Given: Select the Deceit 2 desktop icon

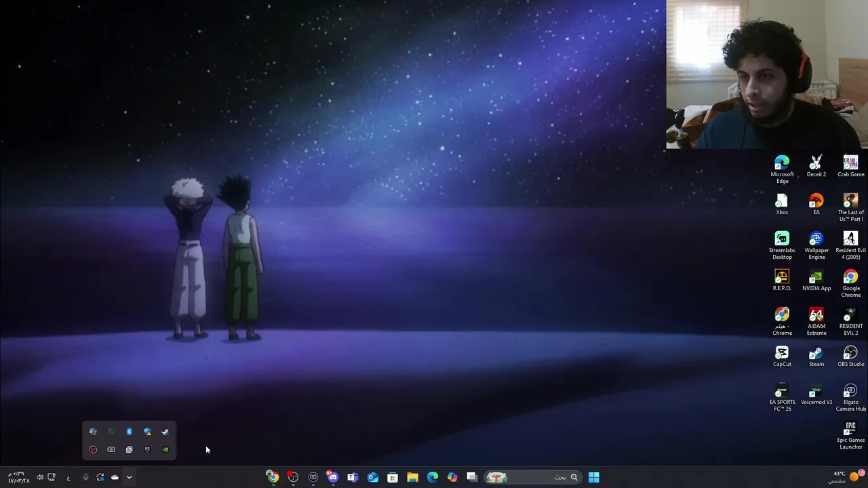Looking at the screenshot, I should 816,166.
